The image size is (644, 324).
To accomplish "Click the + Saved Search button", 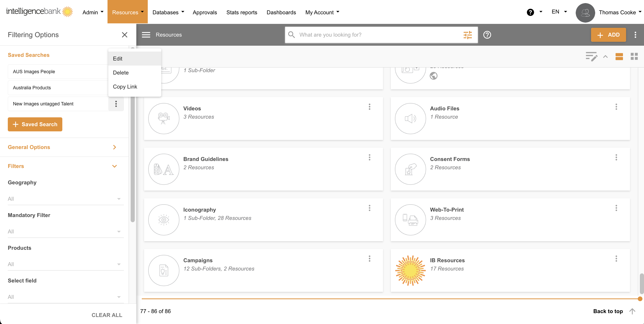I will point(35,124).
